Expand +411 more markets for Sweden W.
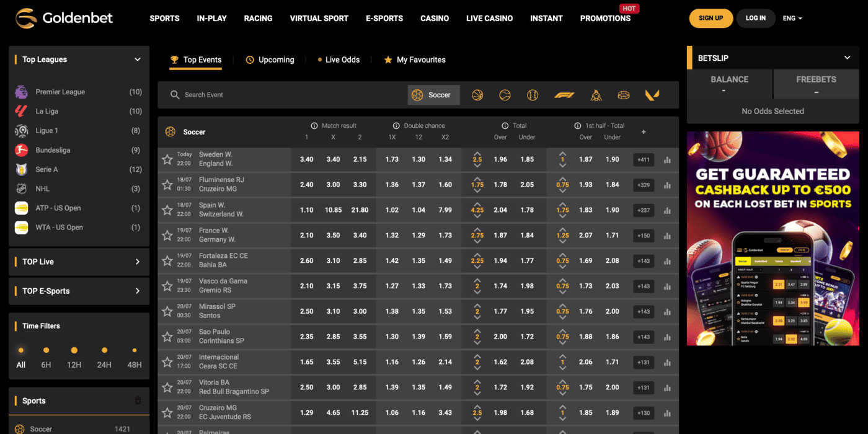This screenshot has height=434, width=868. click(644, 160)
